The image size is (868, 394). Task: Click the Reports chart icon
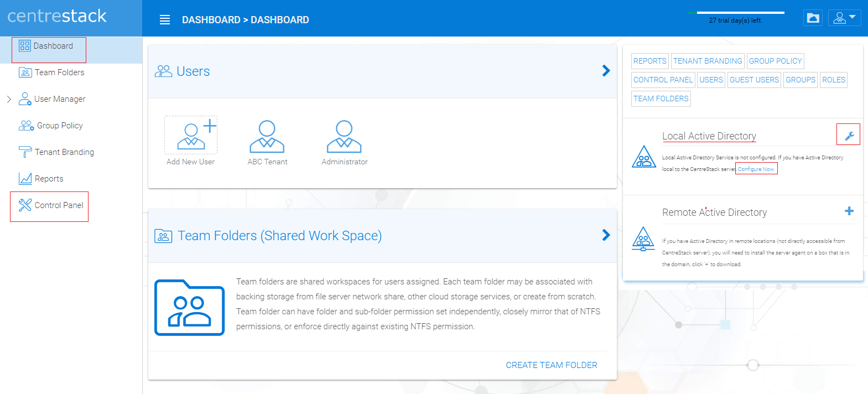point(25,178)
